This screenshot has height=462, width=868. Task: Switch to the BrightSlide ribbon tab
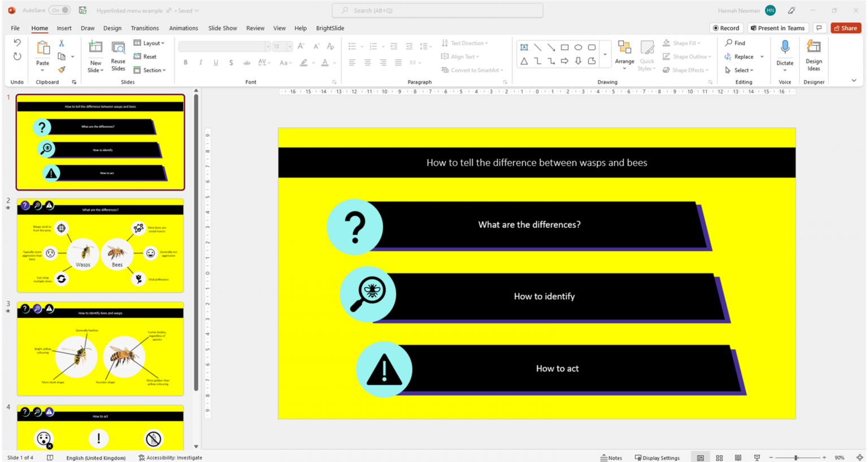[330, 28]
